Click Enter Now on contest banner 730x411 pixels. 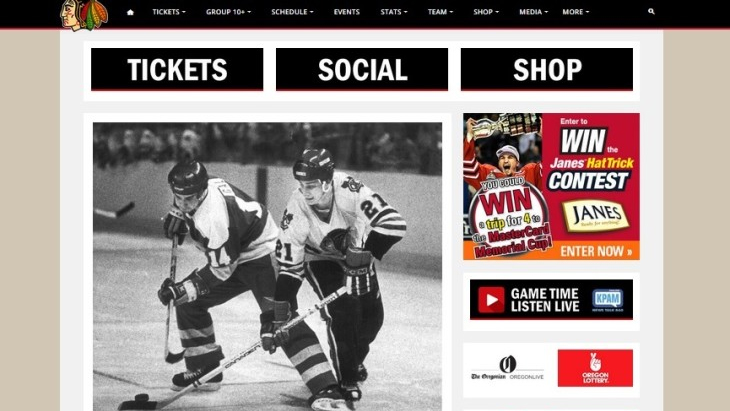click(x=596, y=251)
